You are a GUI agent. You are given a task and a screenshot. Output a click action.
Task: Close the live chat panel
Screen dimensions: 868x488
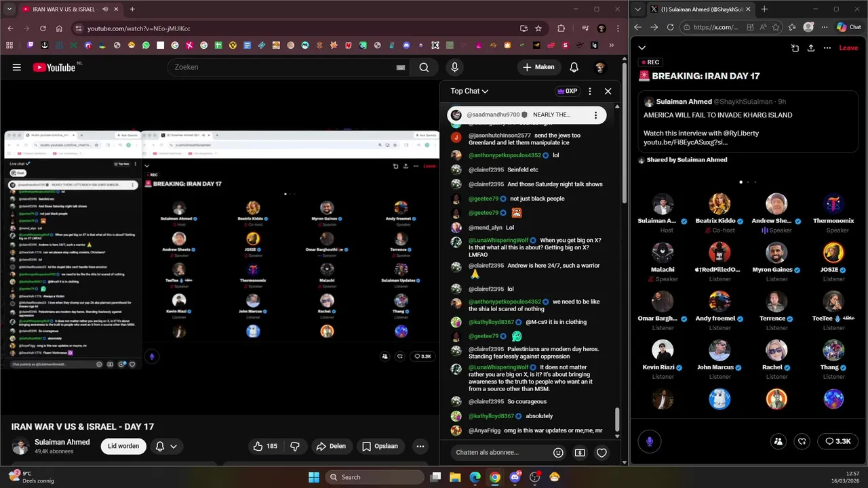click(608, 91)
